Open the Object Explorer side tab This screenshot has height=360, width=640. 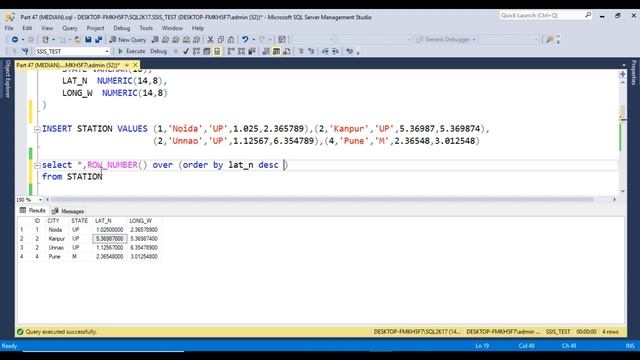click(x=7, y=79)
